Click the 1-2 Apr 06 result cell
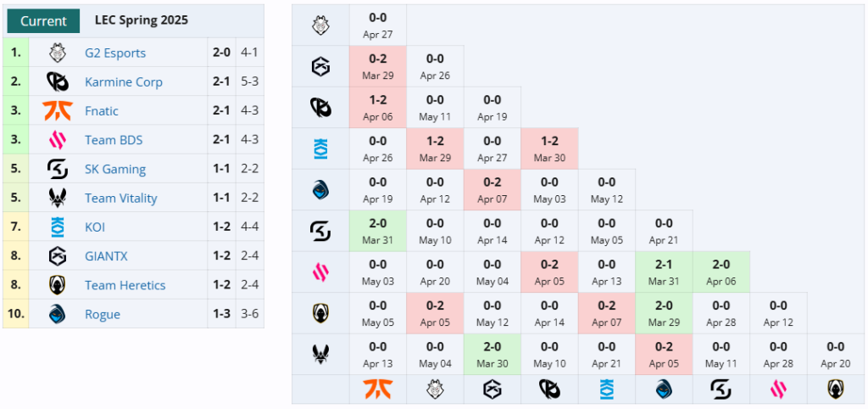The image size is (868, 409). point(377,108)
